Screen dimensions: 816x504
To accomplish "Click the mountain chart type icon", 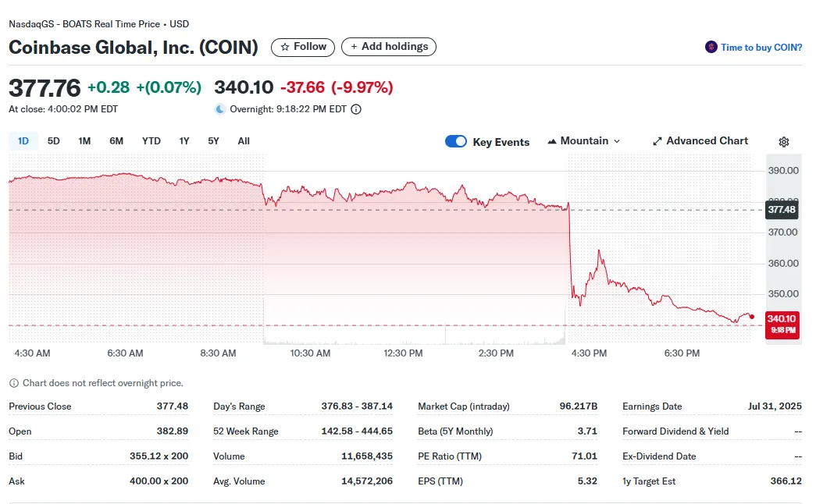I will click(x=552, y=141).
